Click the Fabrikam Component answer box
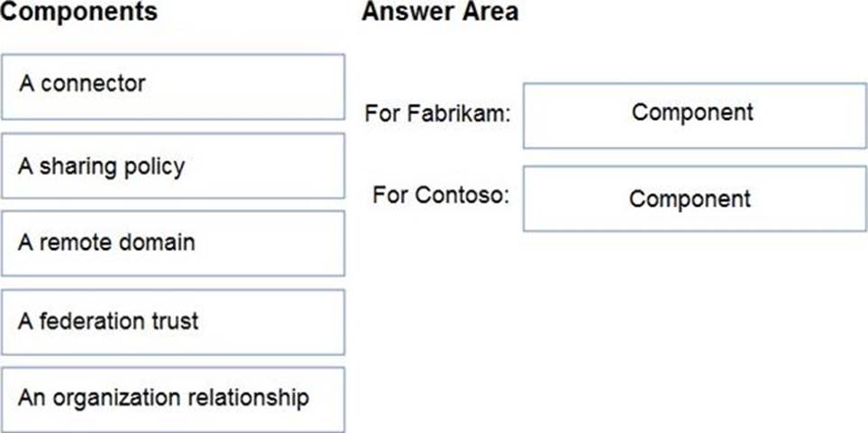The height and width of the screenshot is (433, 868). pos(694,115)
